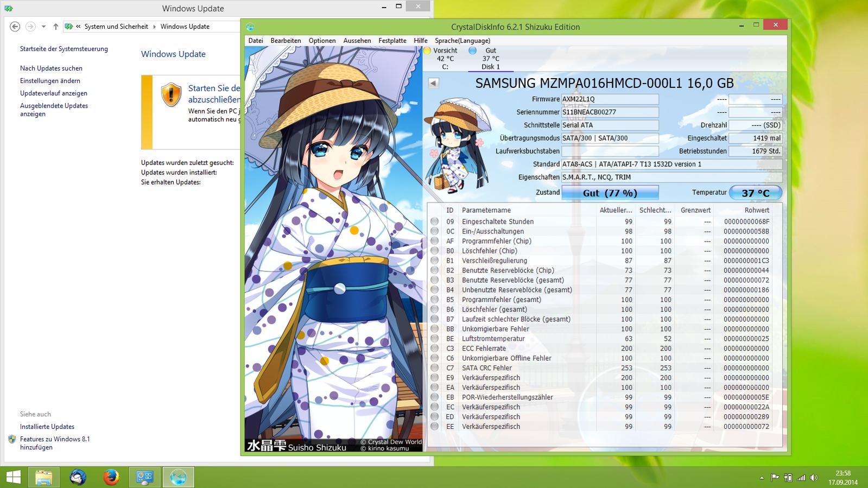Select the BB Unkorrigierbare Fehler row
868x488 pixels.
point(604,329)
